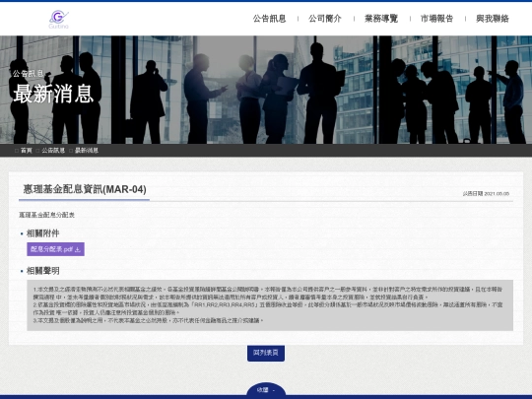Click the 回列表頁 button

tap(266, 353)
